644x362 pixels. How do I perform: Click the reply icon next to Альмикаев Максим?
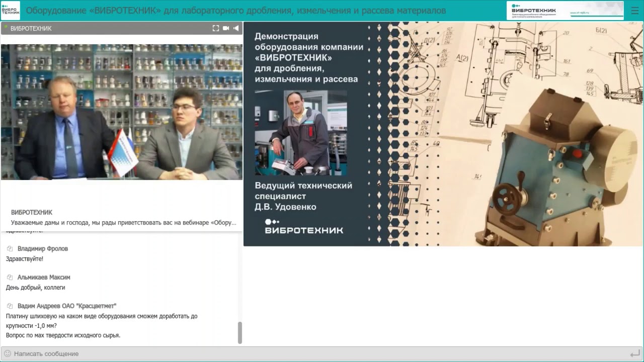(x=10, y=278)
